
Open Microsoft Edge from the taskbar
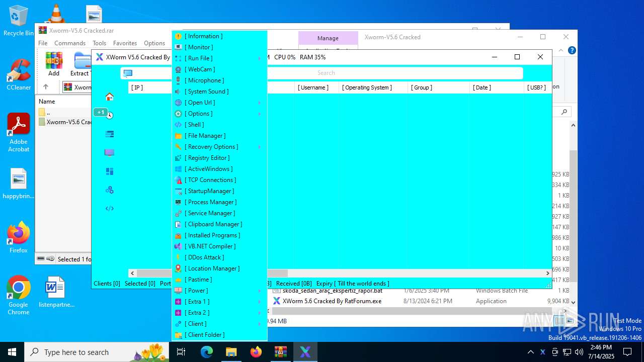(207, 352)
